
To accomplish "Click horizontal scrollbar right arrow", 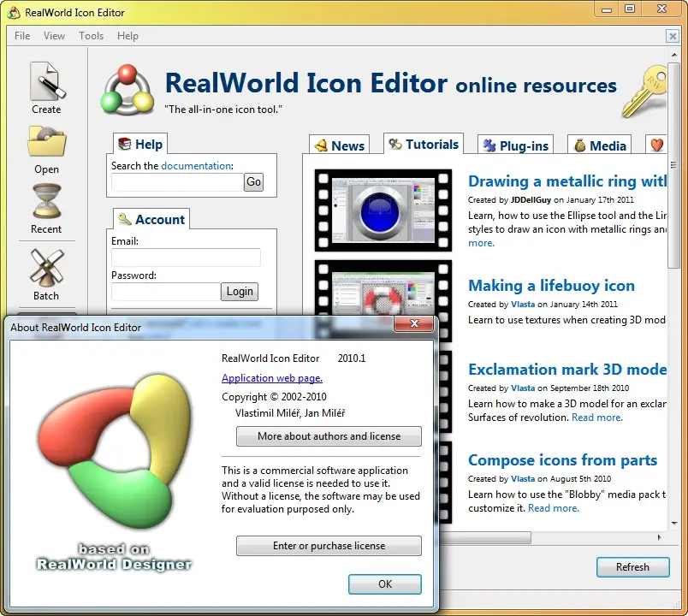I will tap(659, 537).
